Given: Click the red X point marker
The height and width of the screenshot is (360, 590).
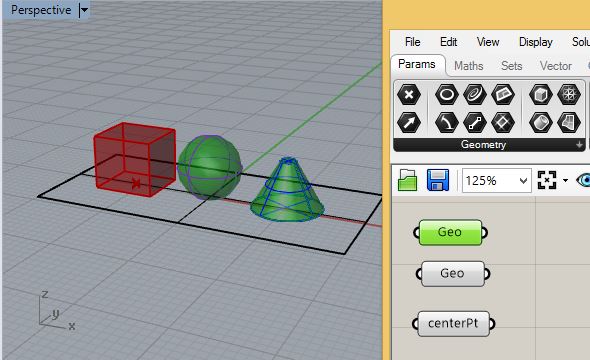Looking at the screenshot, I should click(136, 184).
